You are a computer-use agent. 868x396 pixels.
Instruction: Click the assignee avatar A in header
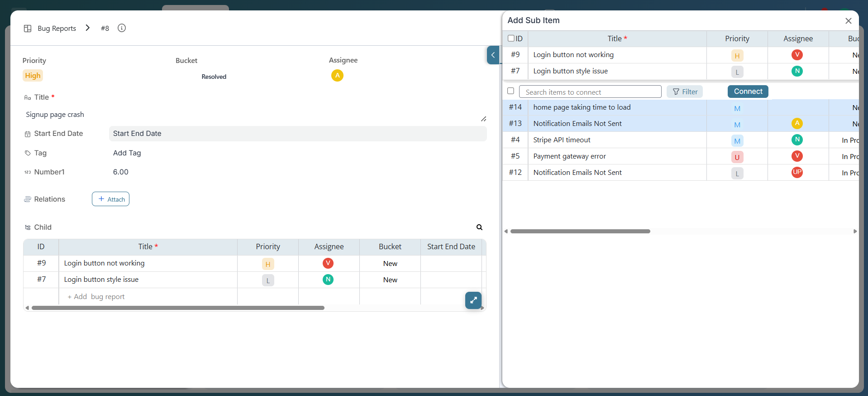tap(337, 76)
